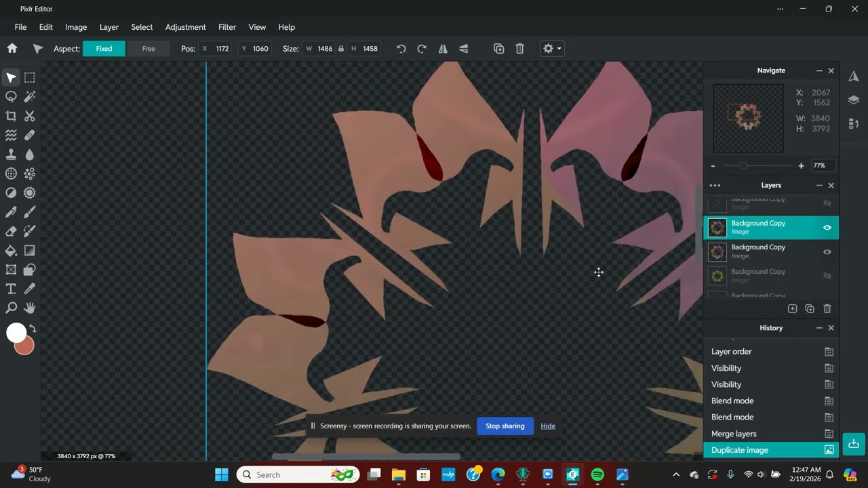The image size is (868, 488).
Task: Click the Redo arrow
Action: pos(422,49)
